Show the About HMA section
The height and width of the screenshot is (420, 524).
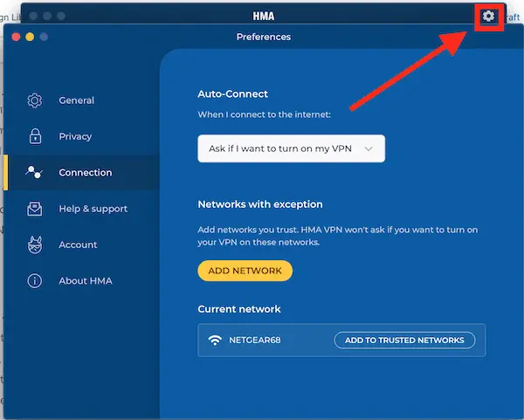click(81, 280)
